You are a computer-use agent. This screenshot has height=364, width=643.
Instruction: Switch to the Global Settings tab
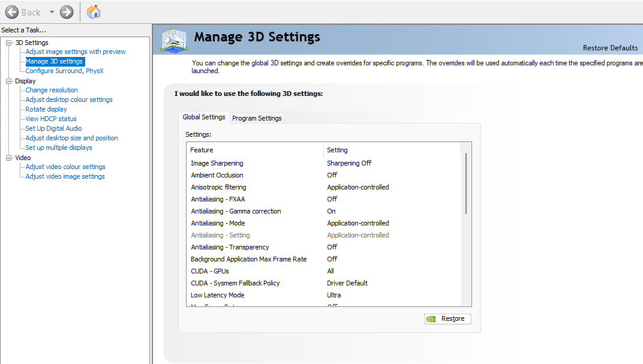tap(204, 117)
